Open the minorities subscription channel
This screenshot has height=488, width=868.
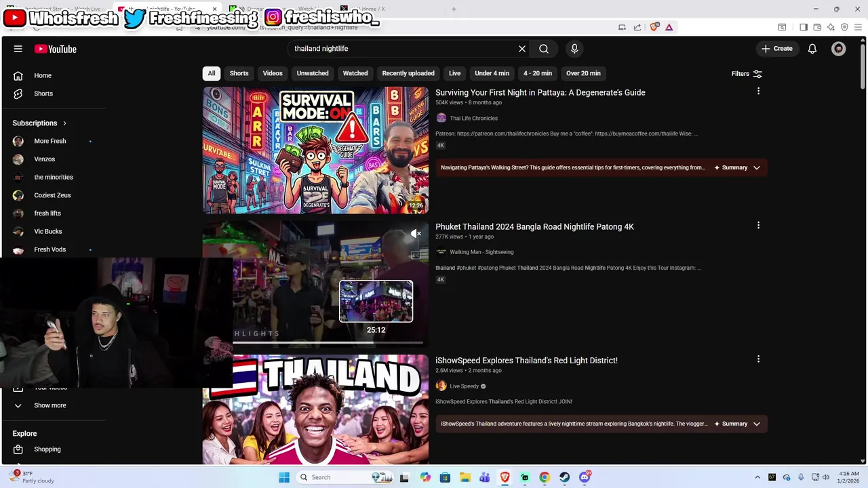click(x=53, y=177)
